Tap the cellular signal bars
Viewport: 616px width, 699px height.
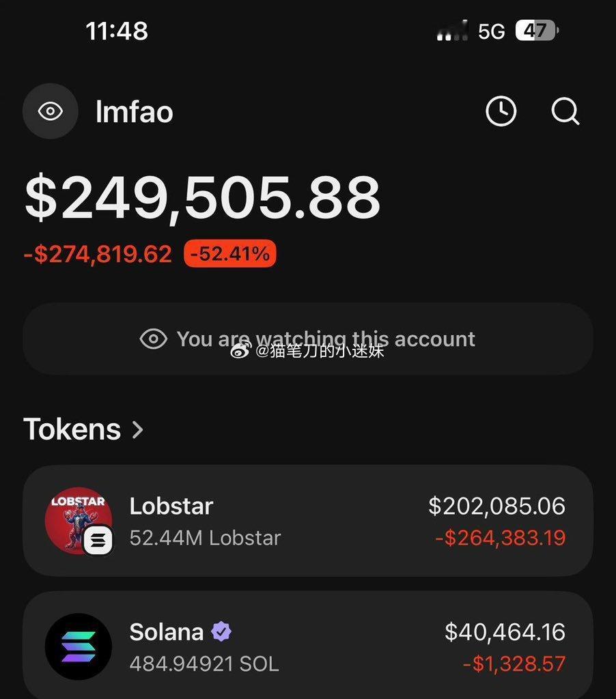click(x=452, y=31)
